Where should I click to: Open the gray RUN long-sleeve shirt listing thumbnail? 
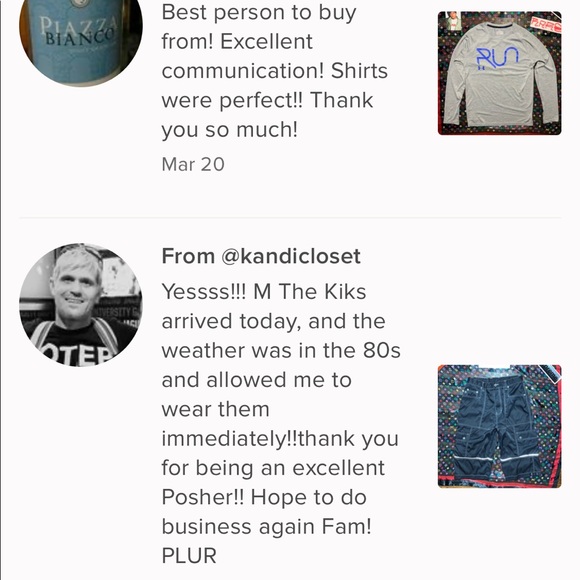pyautogui.click(x=499, y=73)
